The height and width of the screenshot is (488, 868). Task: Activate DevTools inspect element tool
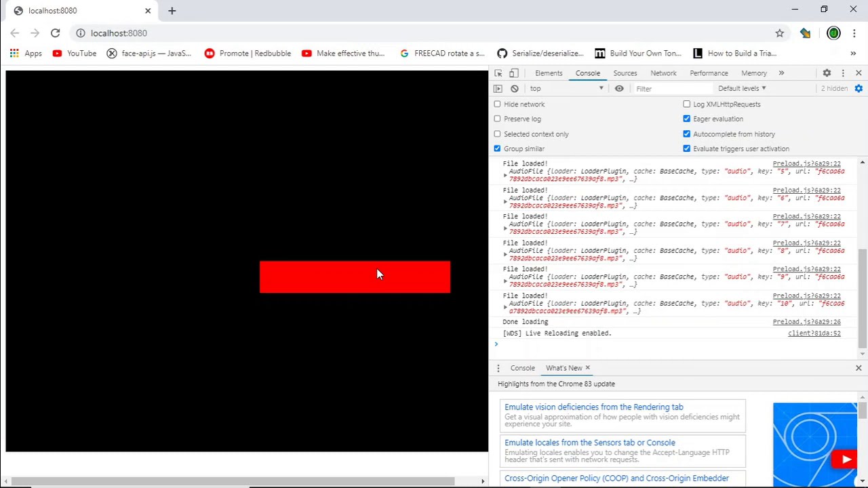tap(498, 73)
